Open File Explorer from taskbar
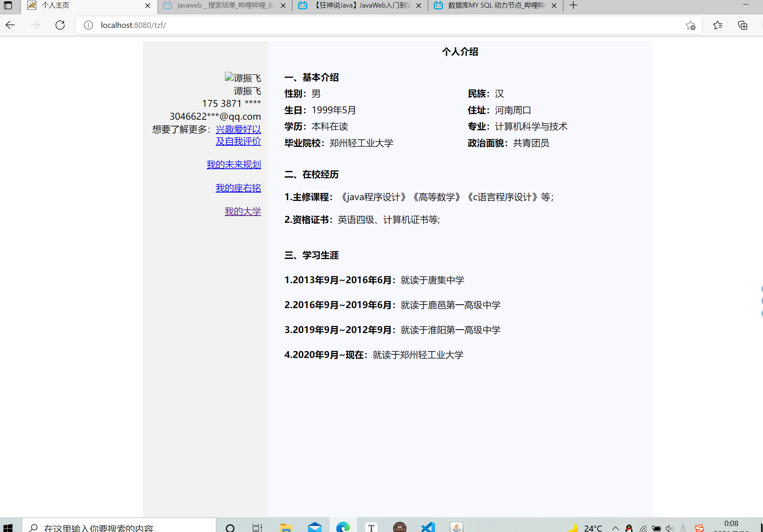 (x=286, y=527)
